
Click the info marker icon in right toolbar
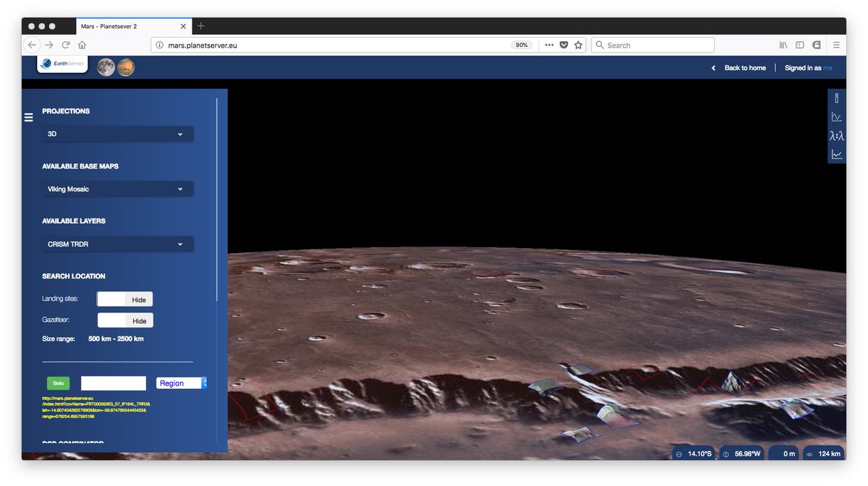(836, 98)
